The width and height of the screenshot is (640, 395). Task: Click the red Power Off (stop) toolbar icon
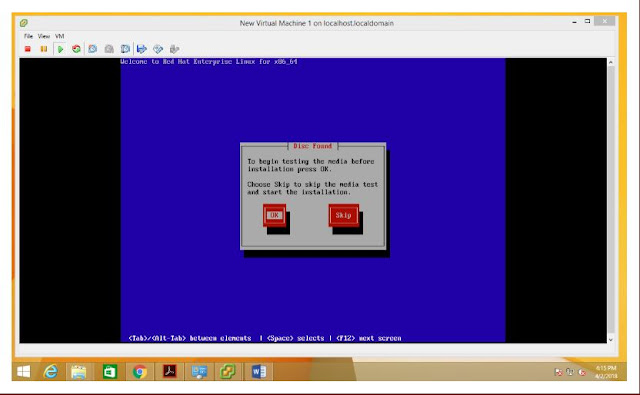pyautogui.click(x=28, y=49)
